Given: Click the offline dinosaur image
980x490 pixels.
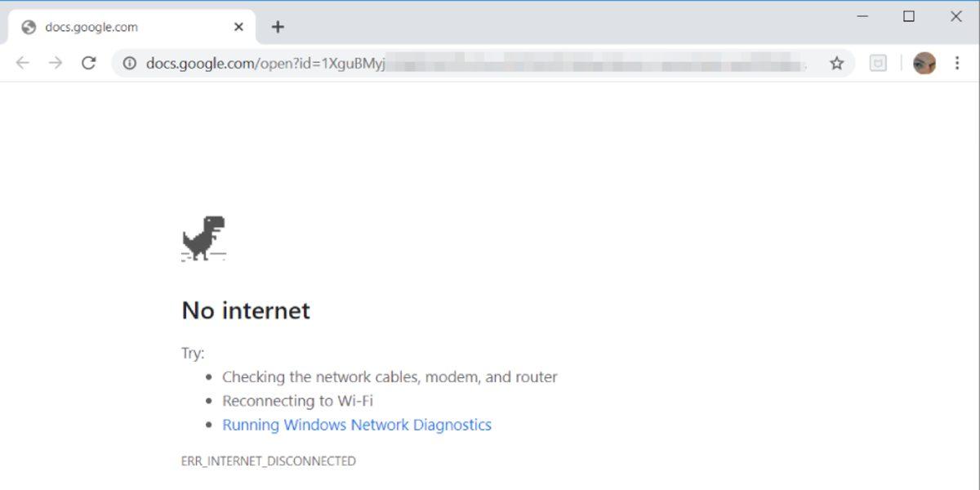Looking at the screenshot, I should point(203,238).
